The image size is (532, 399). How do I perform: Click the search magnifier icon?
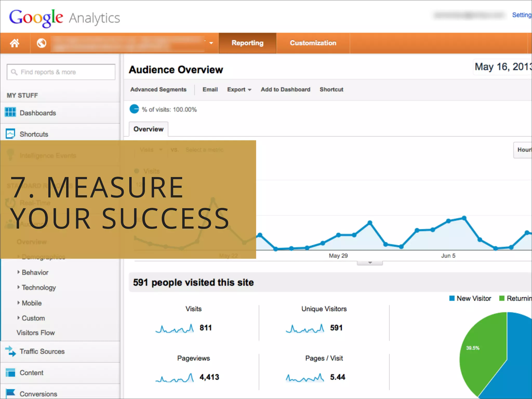14,72
